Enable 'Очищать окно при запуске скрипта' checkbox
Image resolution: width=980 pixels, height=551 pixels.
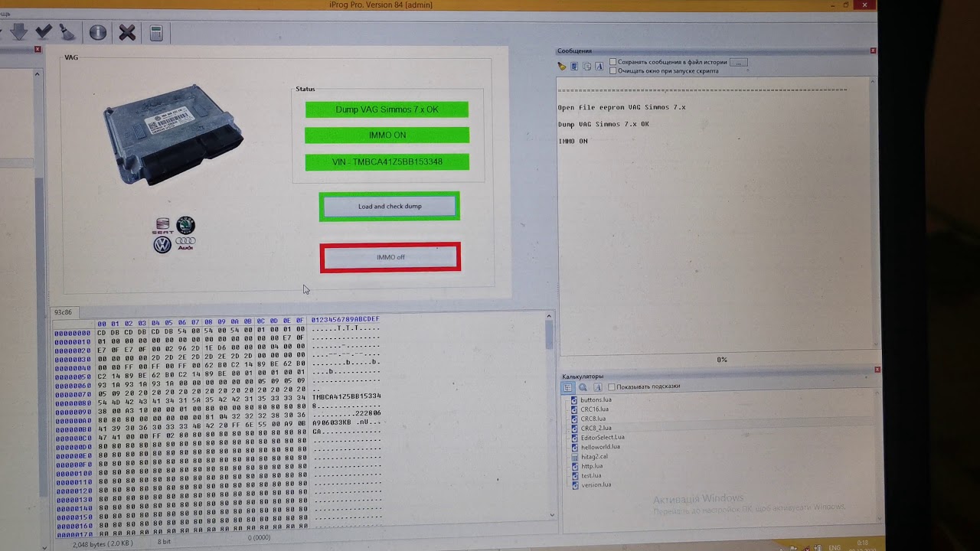coord(612,70)
